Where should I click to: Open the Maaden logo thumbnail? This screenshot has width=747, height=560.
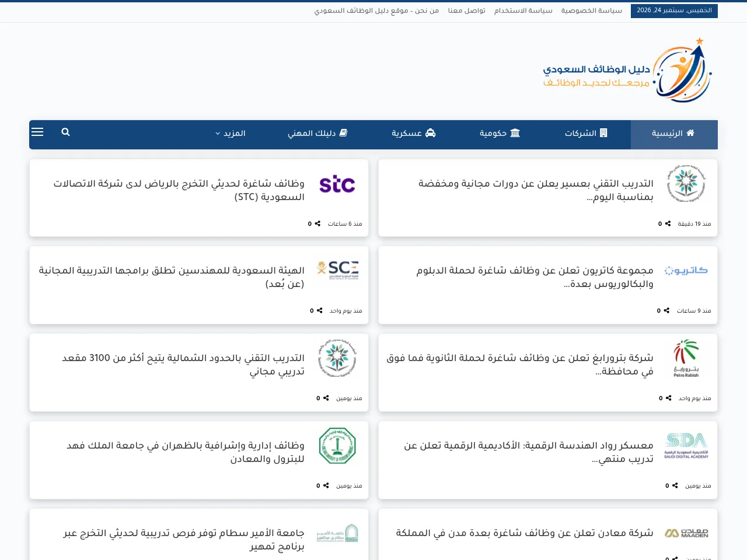pyautogui.click(x=686, y=533)
